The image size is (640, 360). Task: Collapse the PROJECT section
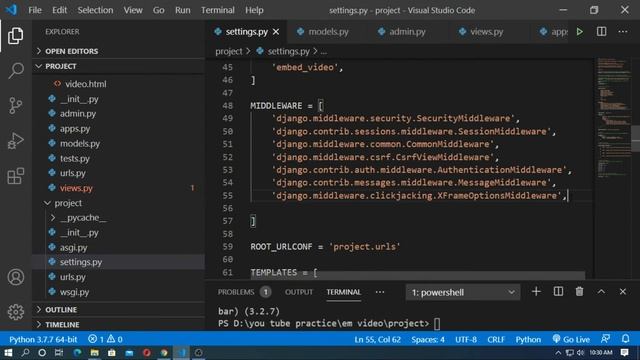[x=118, y=66]
